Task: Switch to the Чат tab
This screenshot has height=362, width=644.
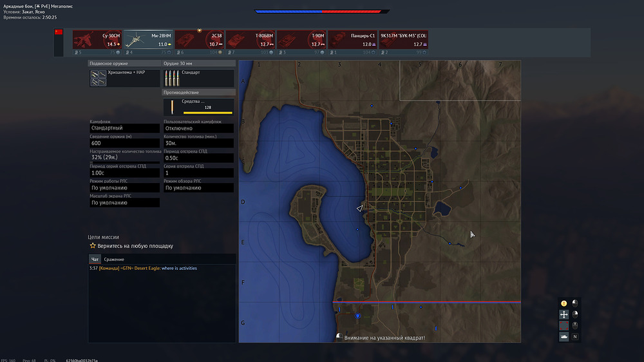Action: [x=95, y=259]
